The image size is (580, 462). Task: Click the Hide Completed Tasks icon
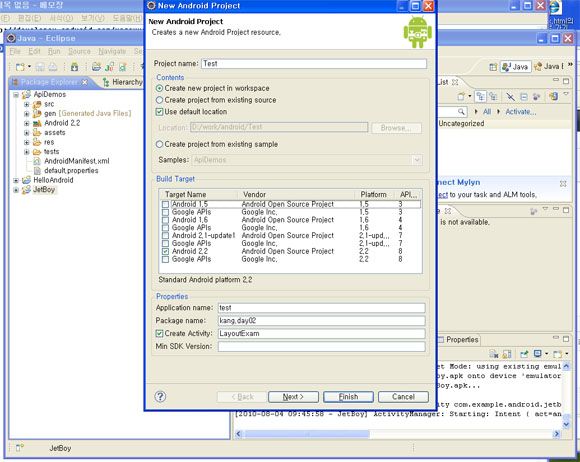tap(510, 97)
